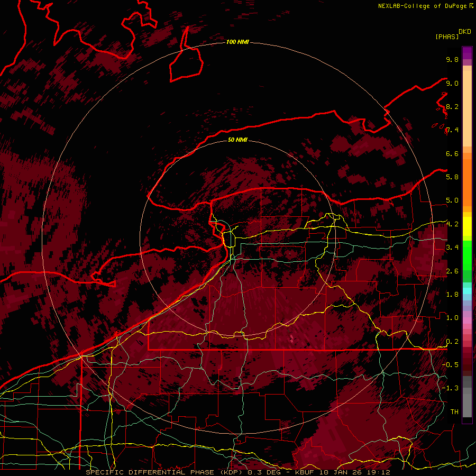Click the 1.8 value on the legend
The width and height of the screenshot is (476, 476).
(x=452, y=294)
